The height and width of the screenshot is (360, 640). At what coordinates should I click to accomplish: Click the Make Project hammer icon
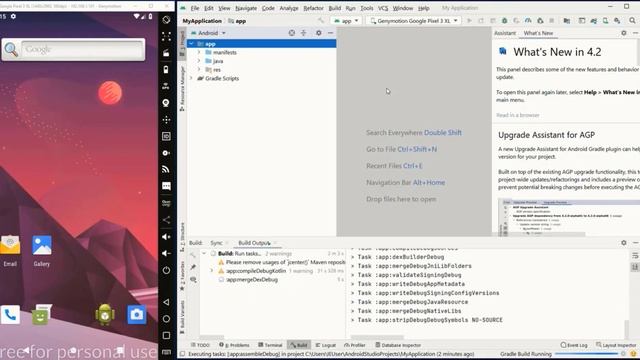[x=321, y=20]
